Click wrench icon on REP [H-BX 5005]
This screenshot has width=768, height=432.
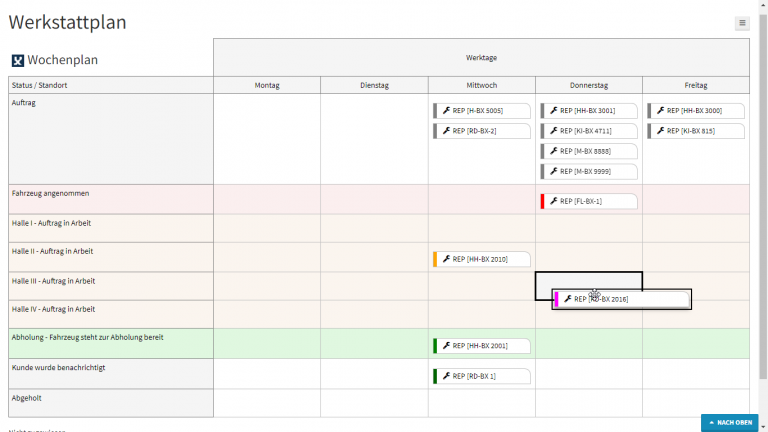pyautogui.click(x=446, y=110)
